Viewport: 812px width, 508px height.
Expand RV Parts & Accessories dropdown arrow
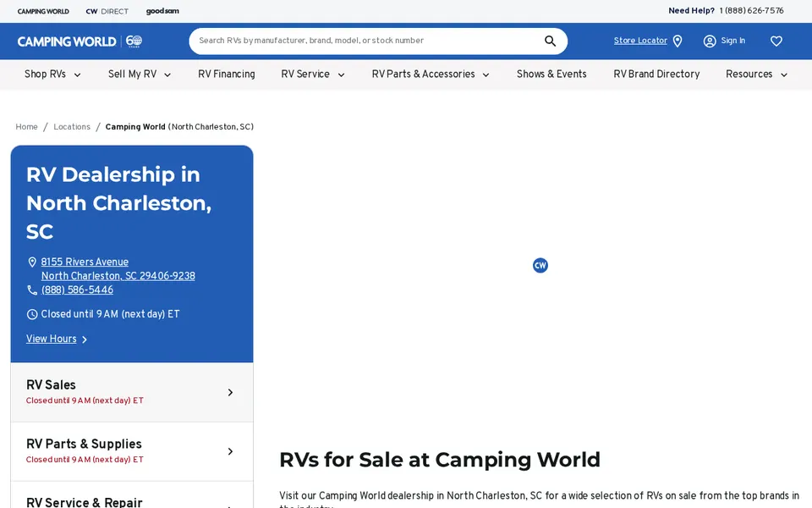coord(486,75)
